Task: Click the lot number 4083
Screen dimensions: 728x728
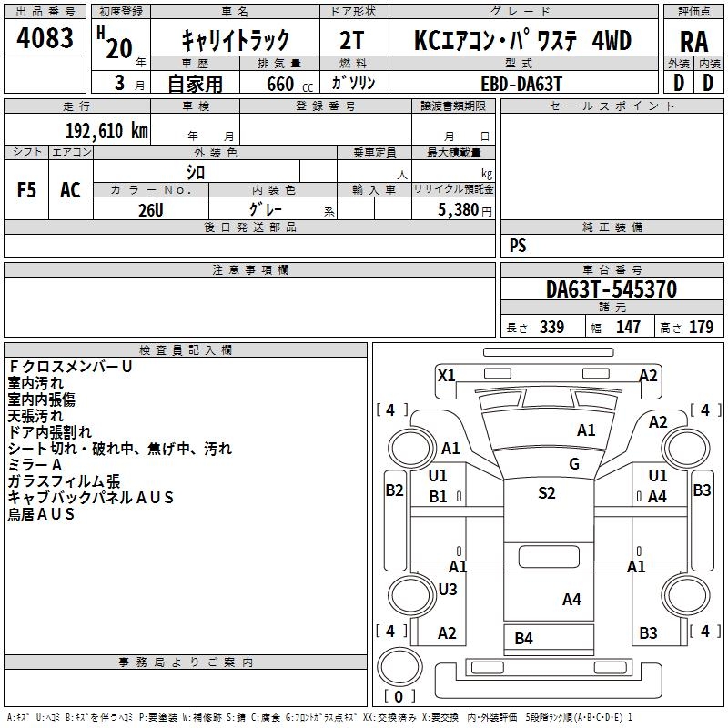Action: (45, 39)
